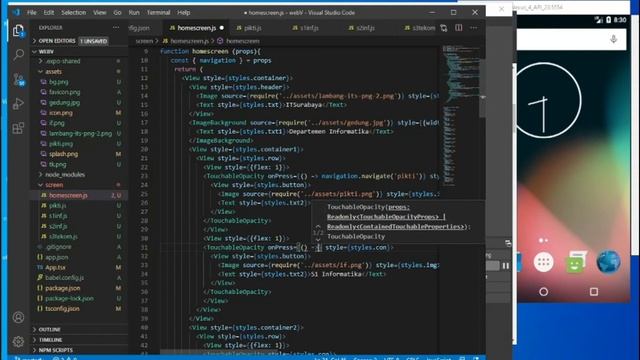Split the editor to the right

459,28
